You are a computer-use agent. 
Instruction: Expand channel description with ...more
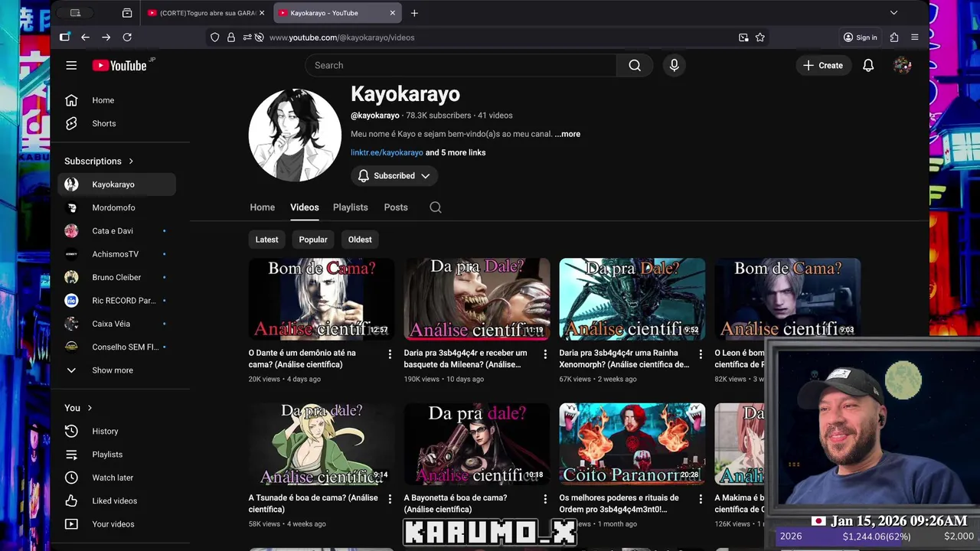click(567, 134)
